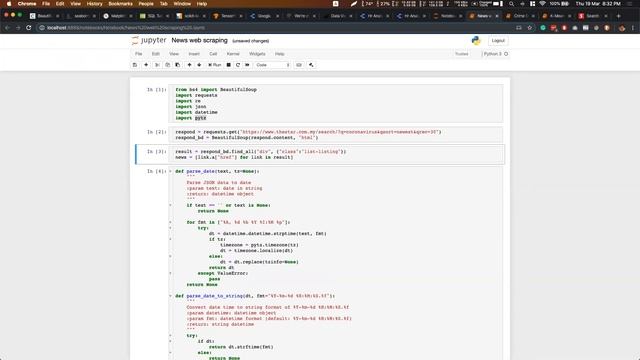This screenshot has height=360, width=640.
Task: Select the In [4] cell prompt
Action: pos(156,171)
